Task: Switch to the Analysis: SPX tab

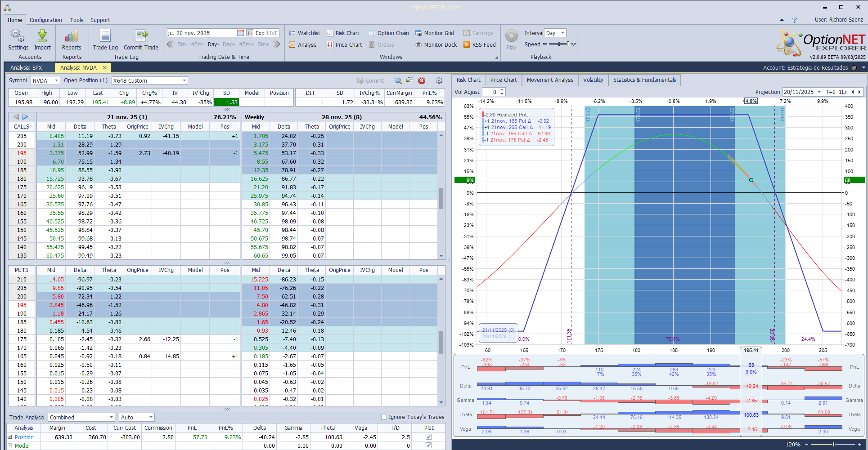Action: pyautogui.click(x=27, y=68)
